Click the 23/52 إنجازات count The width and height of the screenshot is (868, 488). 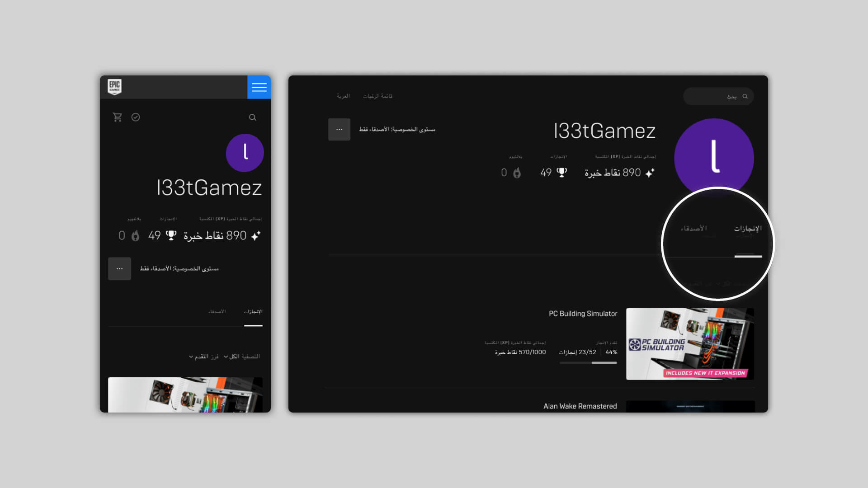578,352
